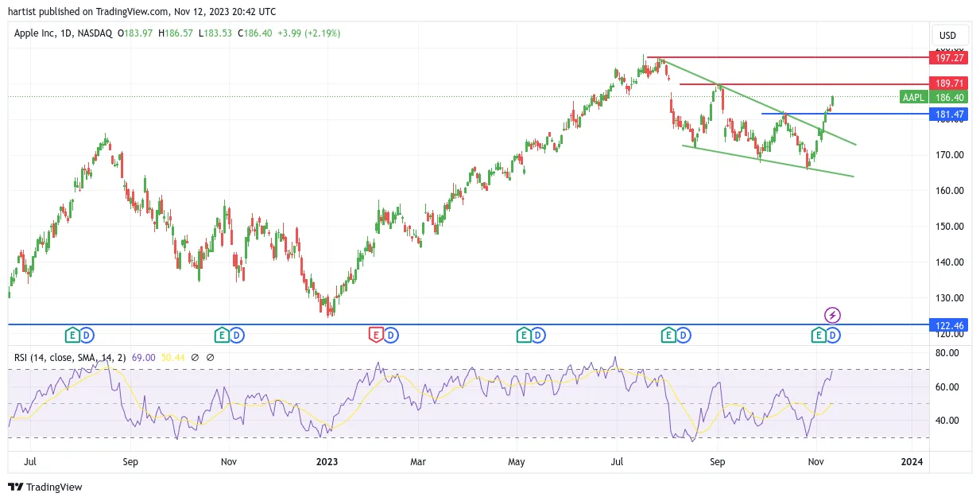Image resolution: width=980 pixels, height=501 pixels.
Task: Click the second ∅ symbol in RSI legend
Action: coord(210,358)
